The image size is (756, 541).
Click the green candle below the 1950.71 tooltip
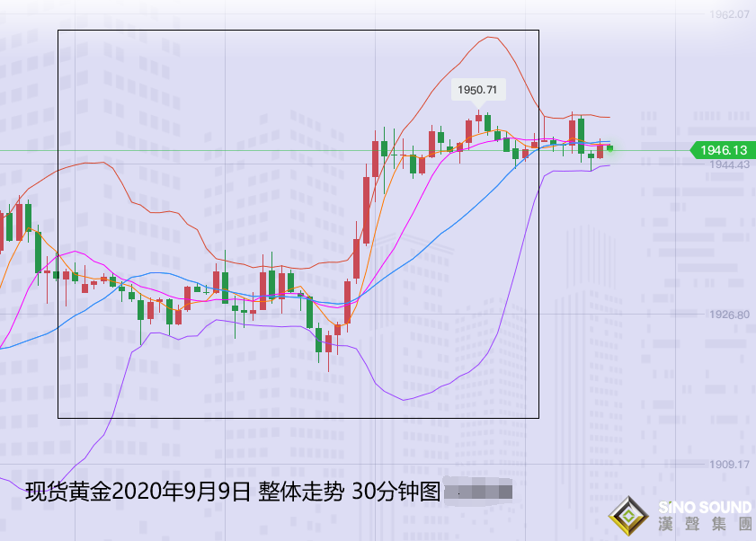coord(487,122)
